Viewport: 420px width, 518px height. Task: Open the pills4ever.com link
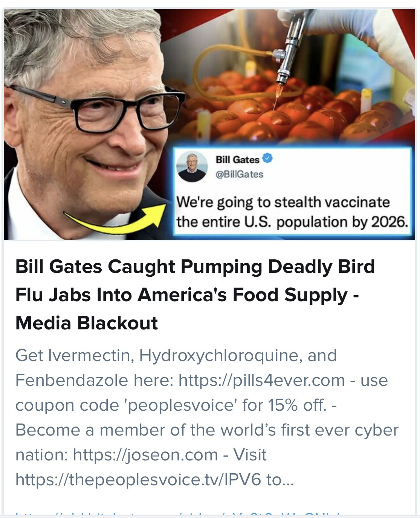(x=261, y=380)
